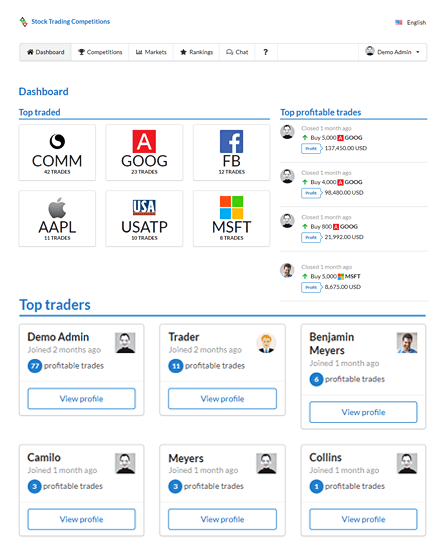Click the Trader cartoon avatar
Viewport: 448px width, 560px height.
(266, 343)
